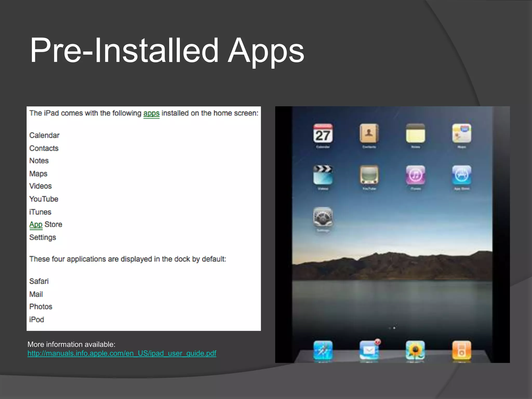Screen dimensions: 532x399
Task: Open the Settings gear icon
Action: tap(323, 217)
